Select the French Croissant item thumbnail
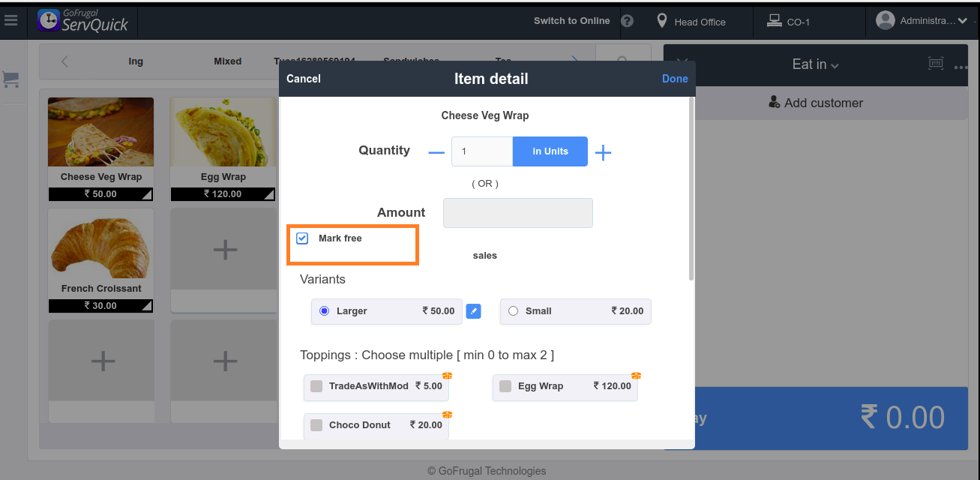980x480 pixels. tap(100, 244)
